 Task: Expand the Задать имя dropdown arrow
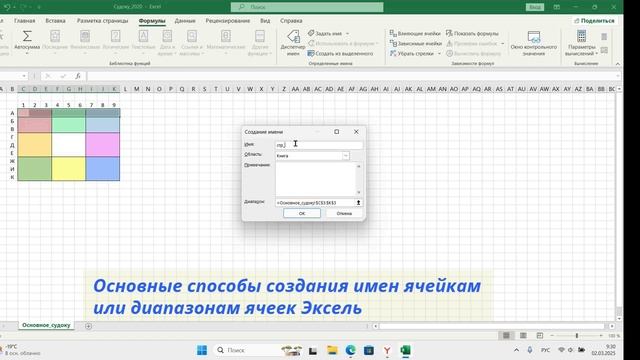[x=347, y=34]
